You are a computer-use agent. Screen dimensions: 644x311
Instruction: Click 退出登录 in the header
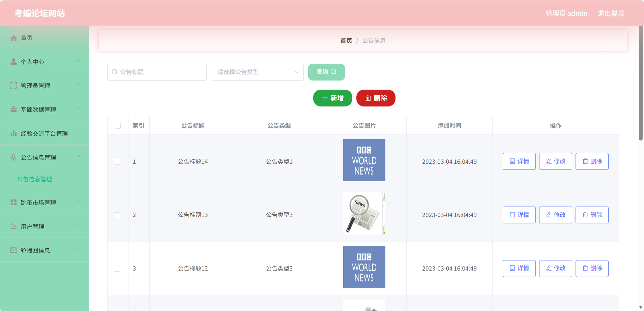(611, 13)
